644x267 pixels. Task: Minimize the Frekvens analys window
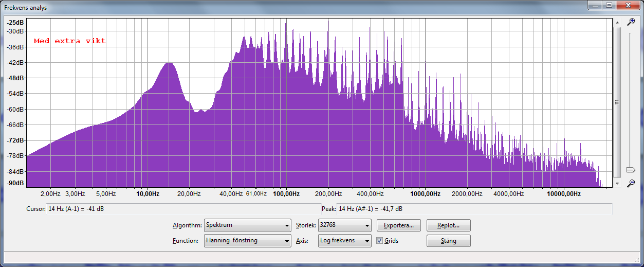click(596, 5)
